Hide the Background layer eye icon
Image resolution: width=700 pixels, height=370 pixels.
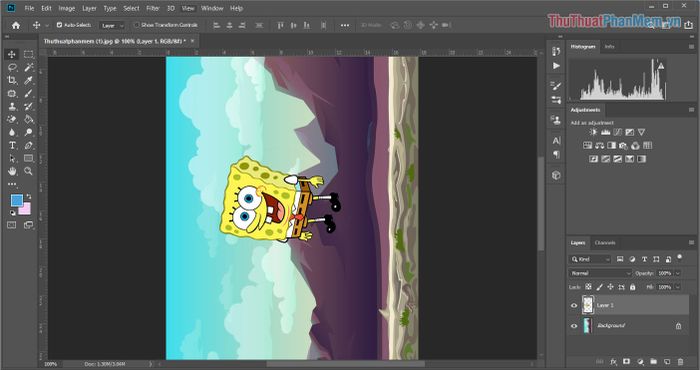coord(574,326)
